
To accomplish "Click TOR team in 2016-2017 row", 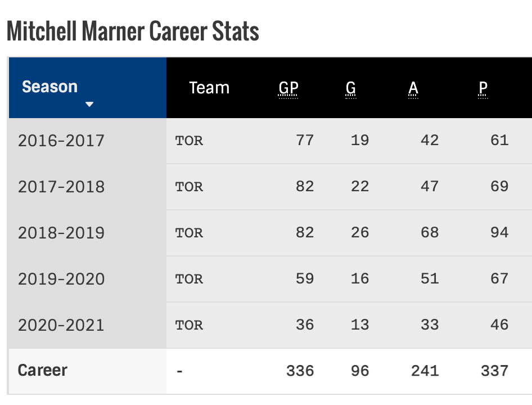I will click(x=189, y=140).
